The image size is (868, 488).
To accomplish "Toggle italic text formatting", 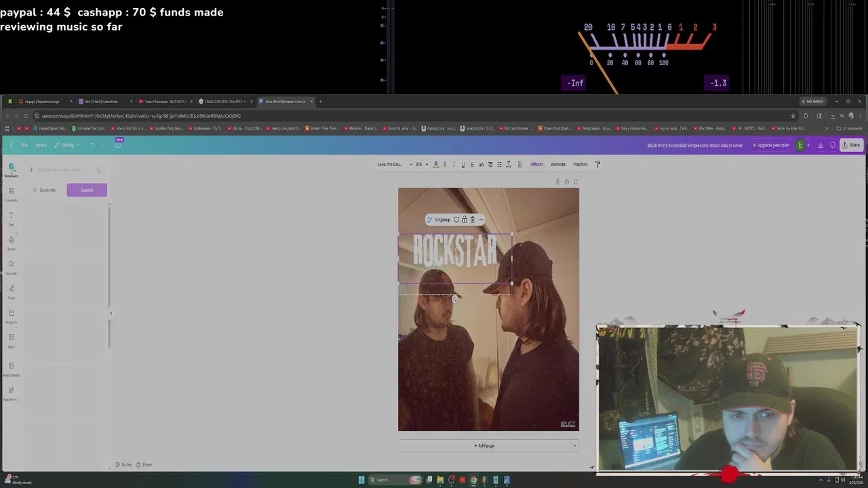I will [x=454, y=164].
